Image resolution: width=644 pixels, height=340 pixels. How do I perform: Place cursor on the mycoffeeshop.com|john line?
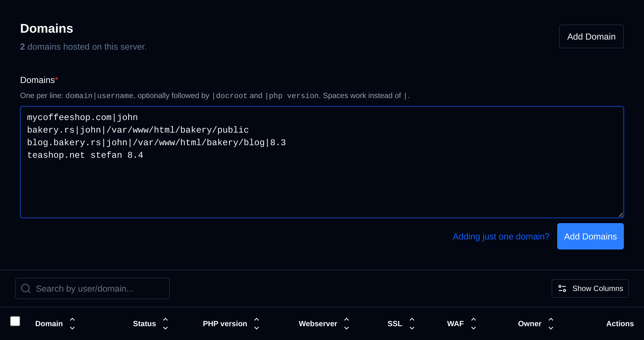coord(82,117)
